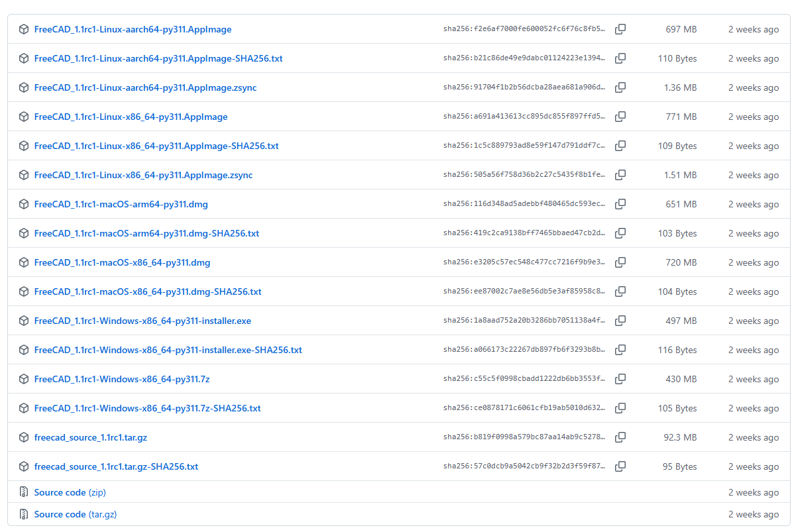This screenshot has height=532, width=796.
Task: Copy SHA256 for freecad_source tar.gz
Action: (x=620, y=437)
